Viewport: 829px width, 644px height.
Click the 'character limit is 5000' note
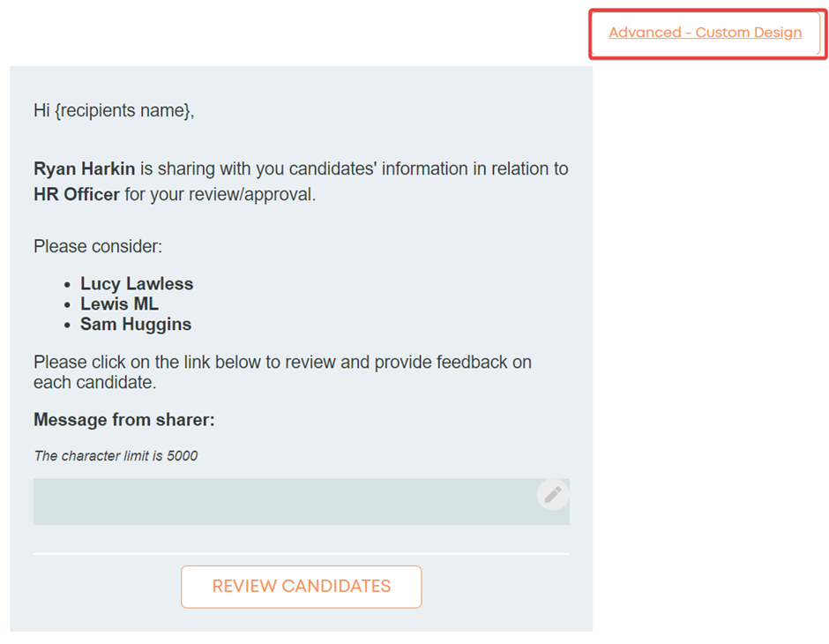(116, 456)
